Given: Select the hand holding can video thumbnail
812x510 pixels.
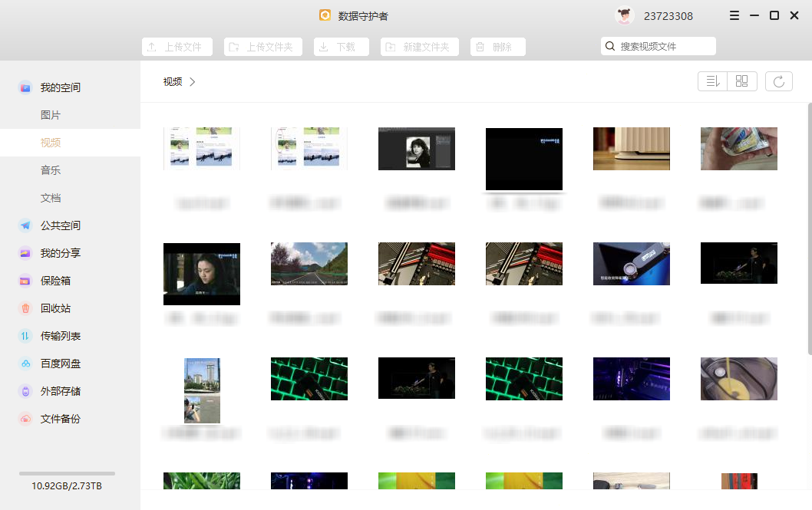Looking at the screenshot, I should tap(739, 149).
